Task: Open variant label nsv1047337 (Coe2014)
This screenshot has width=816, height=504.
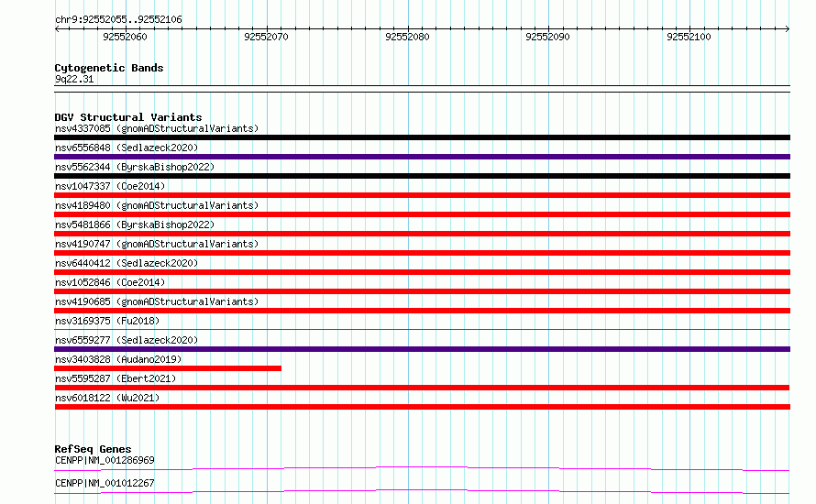Action: pos(110,186)
